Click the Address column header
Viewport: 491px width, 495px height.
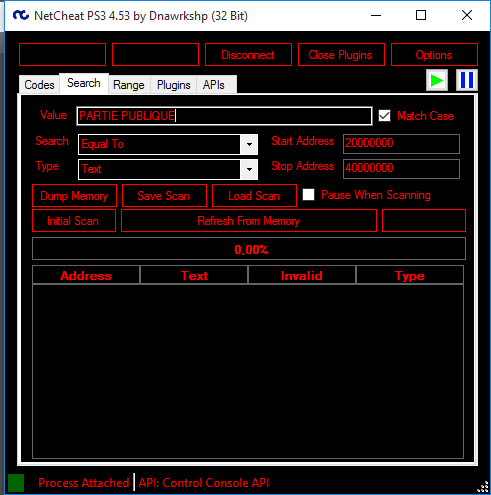(86, 275)
